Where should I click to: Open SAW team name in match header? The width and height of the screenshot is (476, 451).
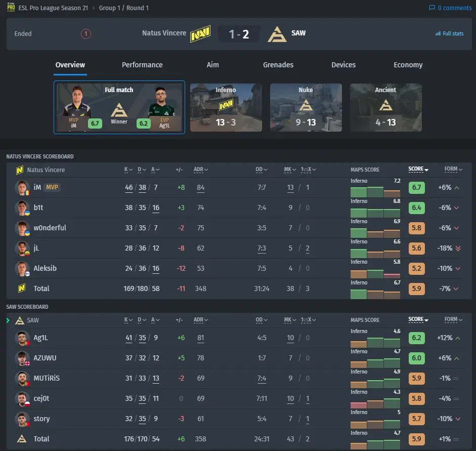(298, 33)
